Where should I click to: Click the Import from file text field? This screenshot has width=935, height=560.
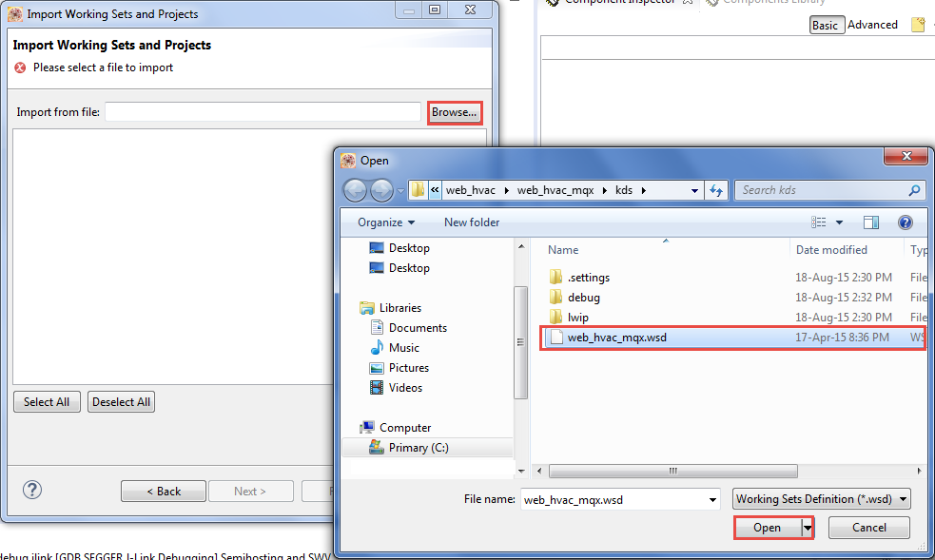coord(263,112)
